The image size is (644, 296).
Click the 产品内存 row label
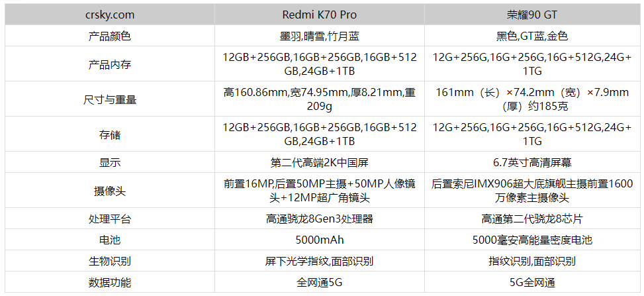point(109,64)
